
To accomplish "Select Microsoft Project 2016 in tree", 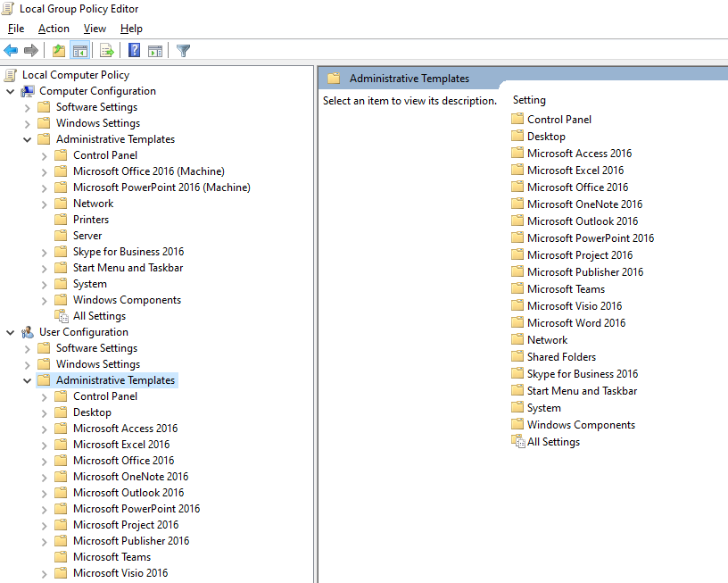I will (126, 524).
